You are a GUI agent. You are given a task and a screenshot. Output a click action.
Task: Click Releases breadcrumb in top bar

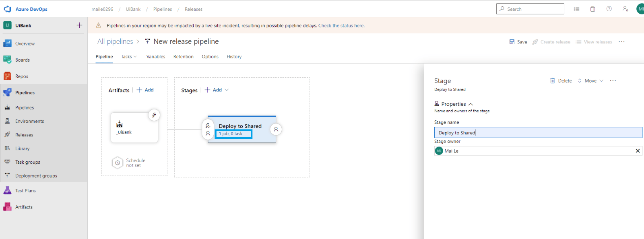coord(194,9)
